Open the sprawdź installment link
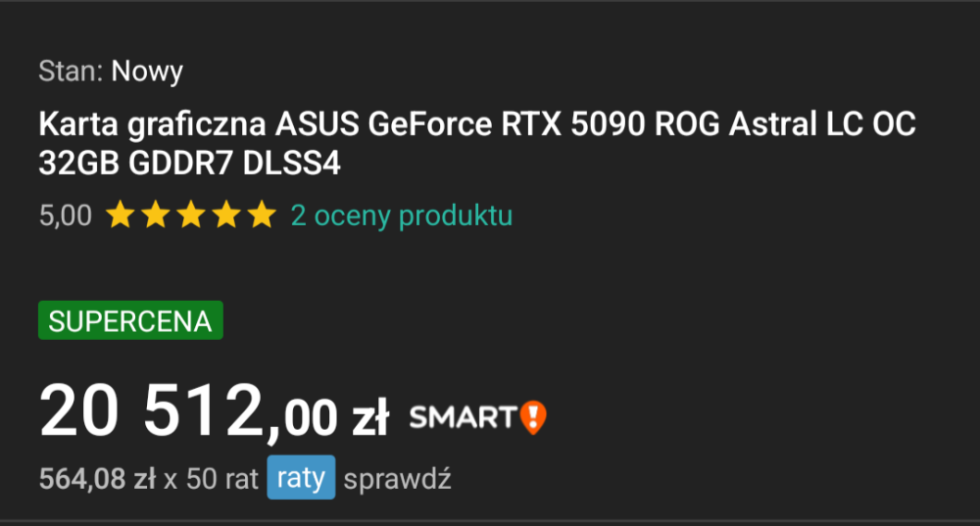The image size is (980, 526). coord(397,479)
